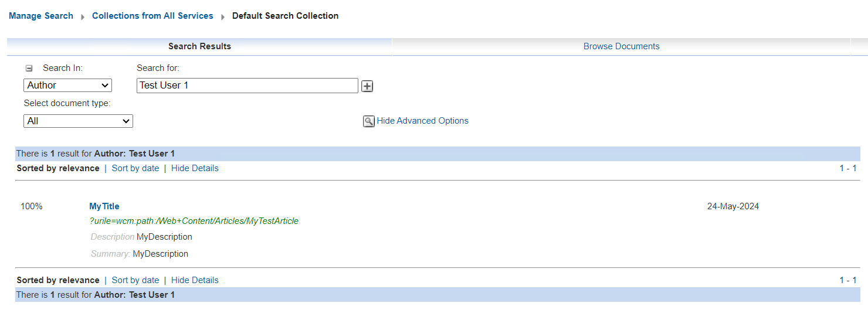Hide Details using the upper link

[x=195, y=168]
